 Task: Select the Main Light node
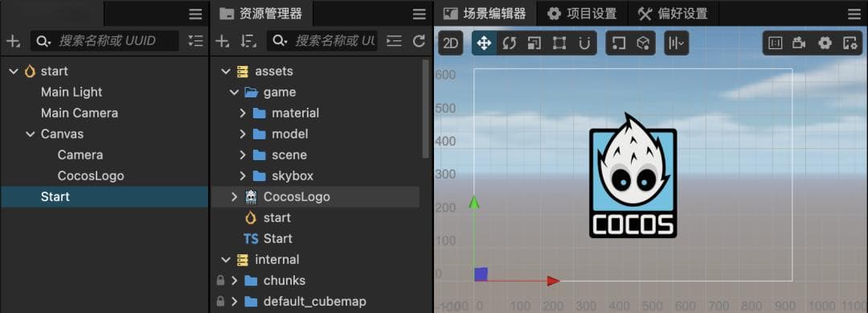(72, 92)
